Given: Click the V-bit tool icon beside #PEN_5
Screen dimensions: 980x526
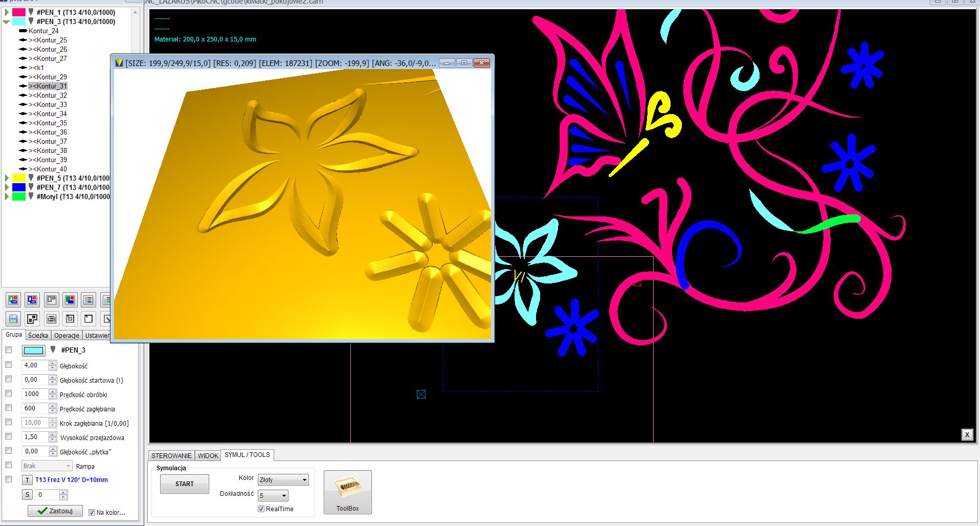Looking at the screenshot, I should (31, 178).
